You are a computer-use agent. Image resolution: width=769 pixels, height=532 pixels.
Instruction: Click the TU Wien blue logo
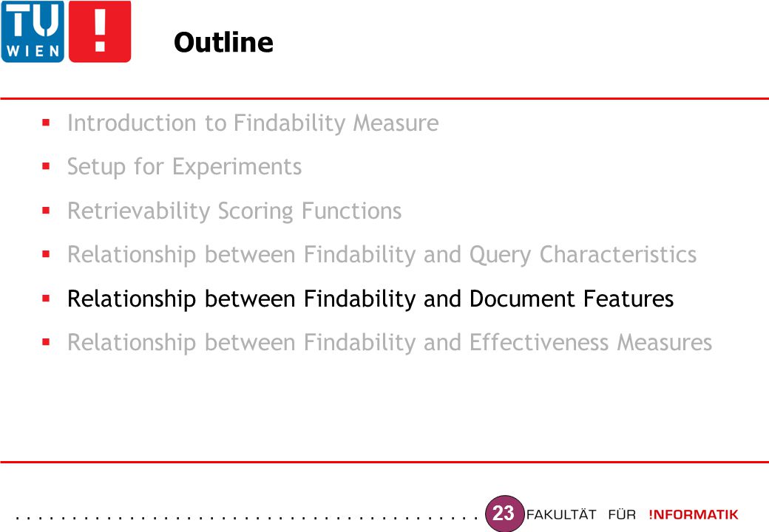(x=33, y=31)
